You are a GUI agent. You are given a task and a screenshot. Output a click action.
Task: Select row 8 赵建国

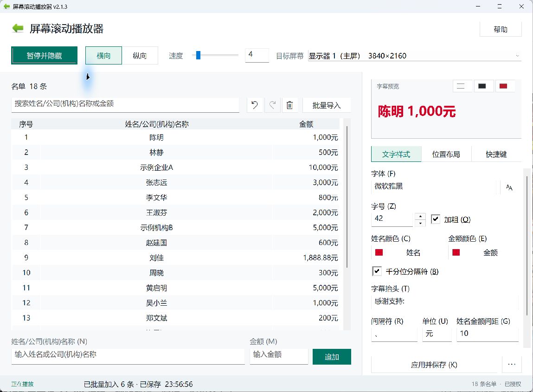pos(175,243)
